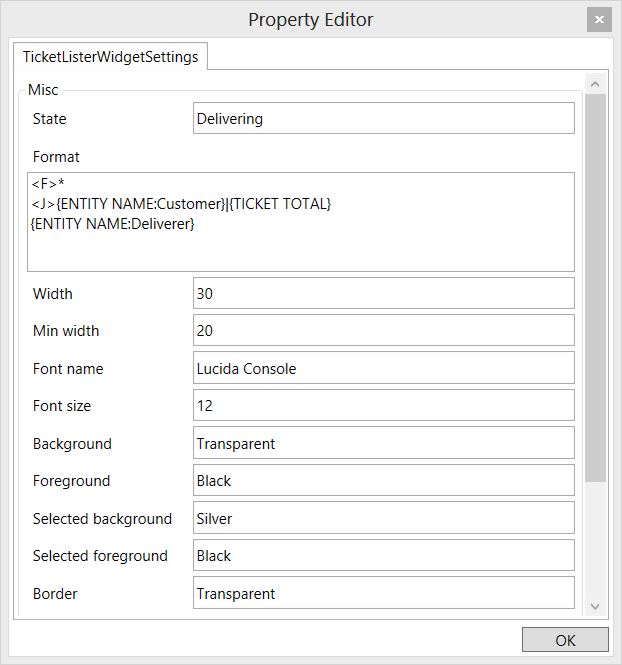Click the Border field showing Transparent
Viewport: 622px width, 665px height.
383,593
